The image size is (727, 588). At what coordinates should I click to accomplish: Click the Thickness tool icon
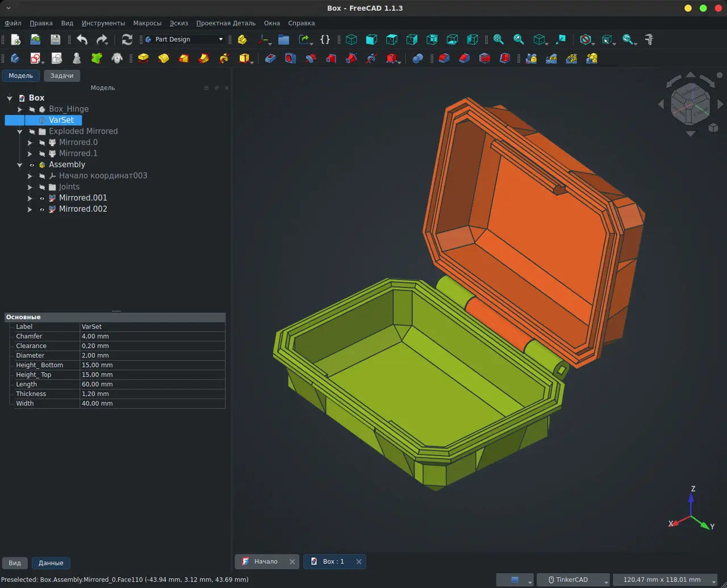click(504, 58)
